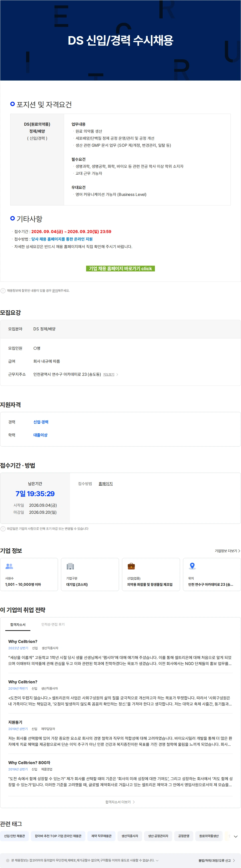The width and height of the screenshot is (241, 868).
Task: Click the 제품영업 job label
Action: tap(46, 769)
